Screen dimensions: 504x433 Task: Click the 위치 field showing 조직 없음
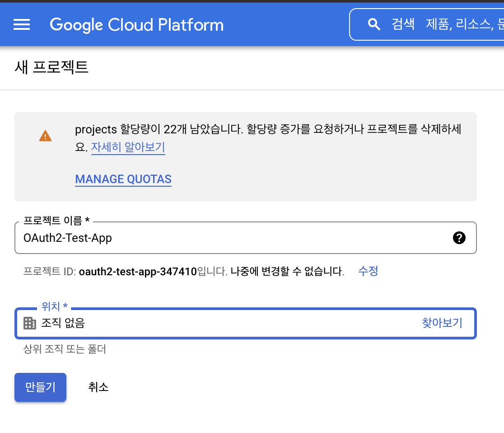(246, 323)
